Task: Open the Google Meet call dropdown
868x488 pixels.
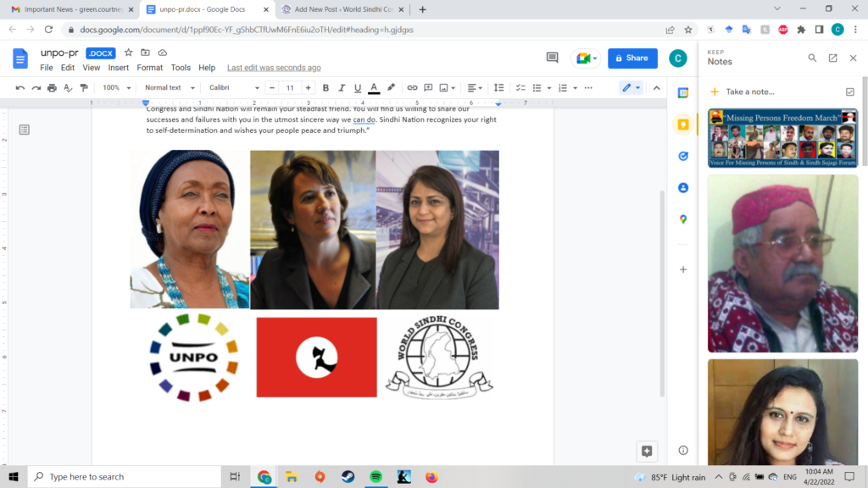Action: click(x=586, y=58)
